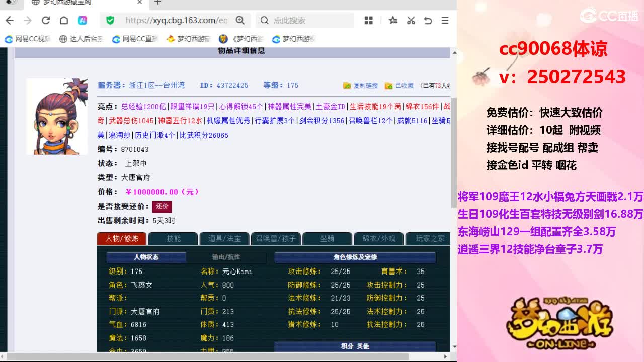644x362 pixels.
Task: Click the 比武积分26065 highlight tag
Action: (204, 135)
